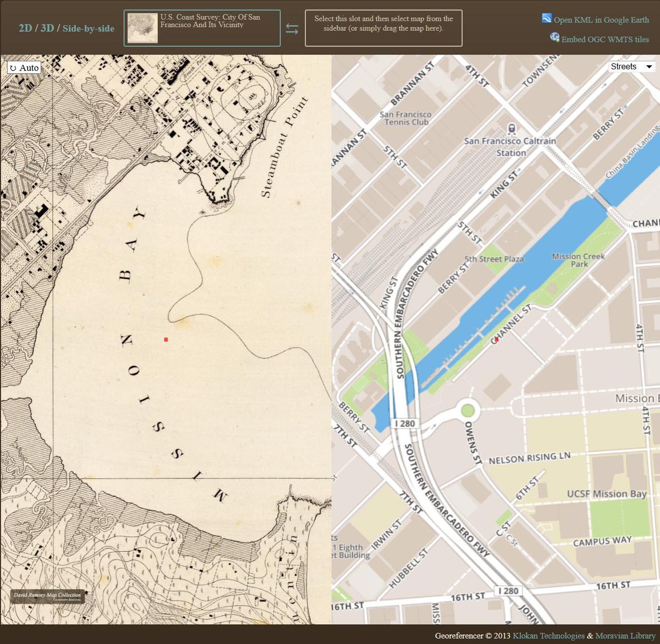The width and height of the screenshot is (660, 644).
Task: Click the NELSON RISING LN street label
Action: click(529, 458)
